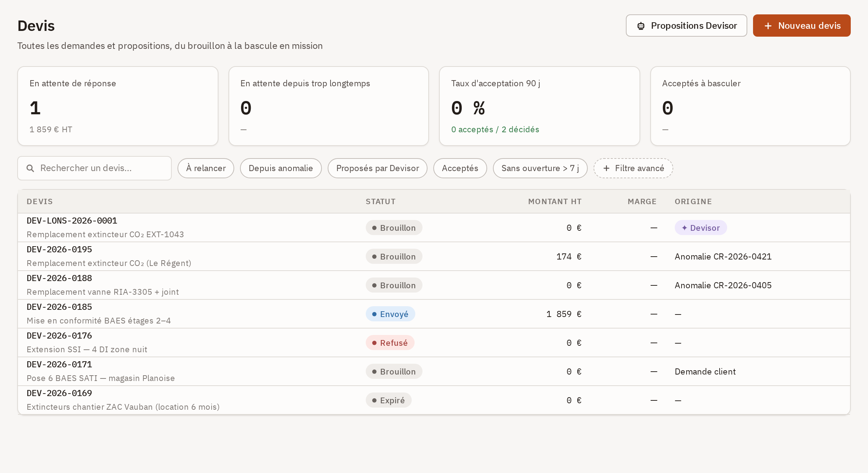
Task: Click the 1 859 € amount in the table
Action: (x=564, y=314)
